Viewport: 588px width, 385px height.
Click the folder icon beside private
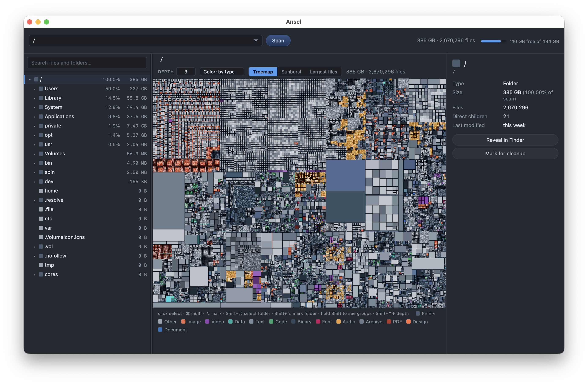pyautogui.click(x=41, y=126)
